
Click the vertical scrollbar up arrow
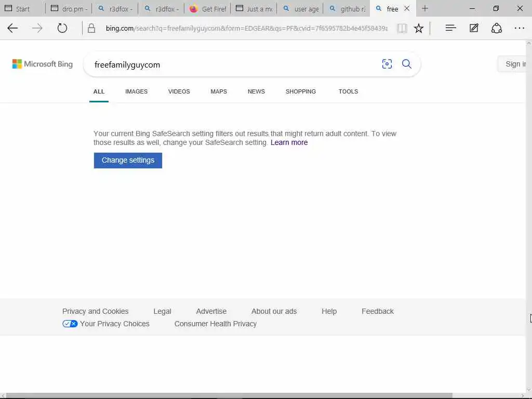coord(528,44)
